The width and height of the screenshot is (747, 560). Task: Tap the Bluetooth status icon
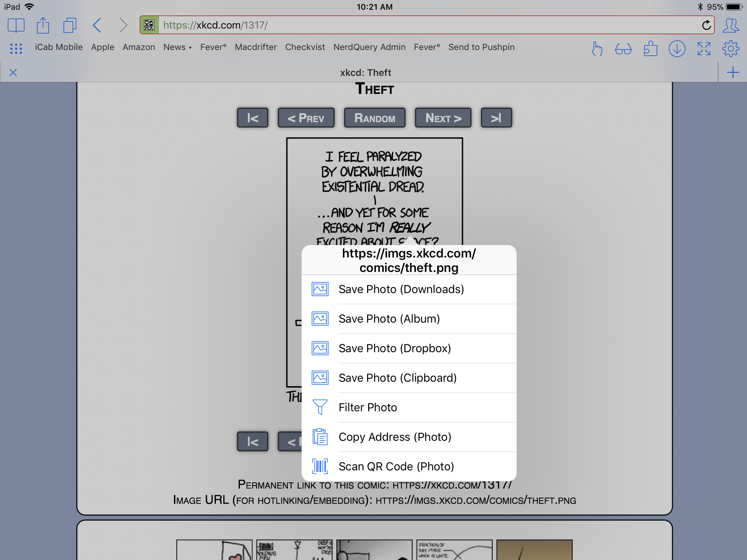click(x=700, y=7)
